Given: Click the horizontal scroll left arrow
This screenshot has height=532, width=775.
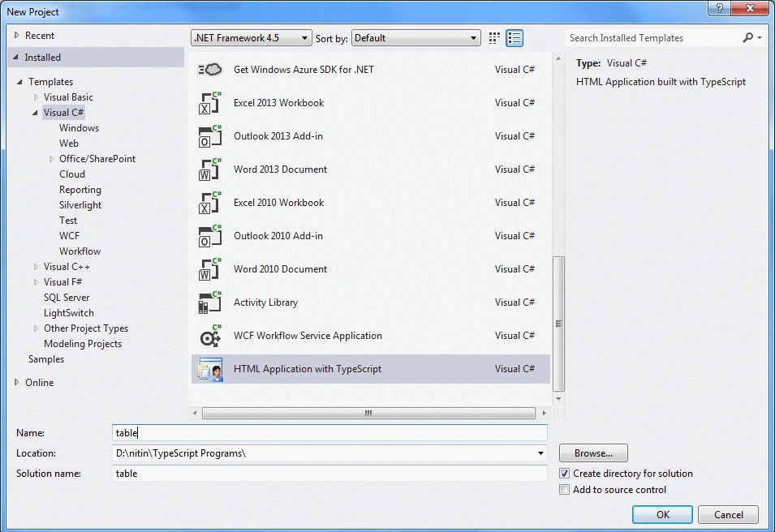Looking at the screenshot, I should pos(195,413).
